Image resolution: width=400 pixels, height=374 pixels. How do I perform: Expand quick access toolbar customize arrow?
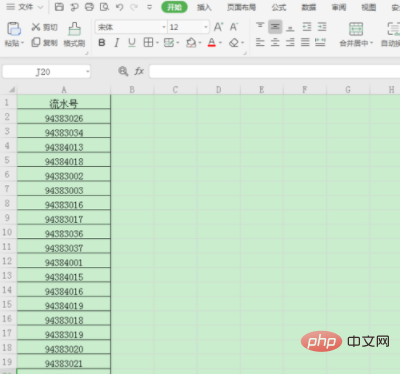[x=149, y=7]
